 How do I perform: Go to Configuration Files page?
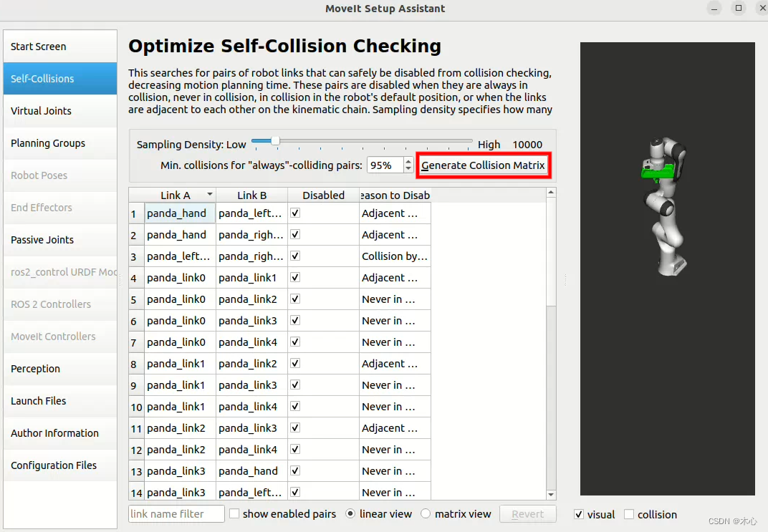tap(59, 465)
